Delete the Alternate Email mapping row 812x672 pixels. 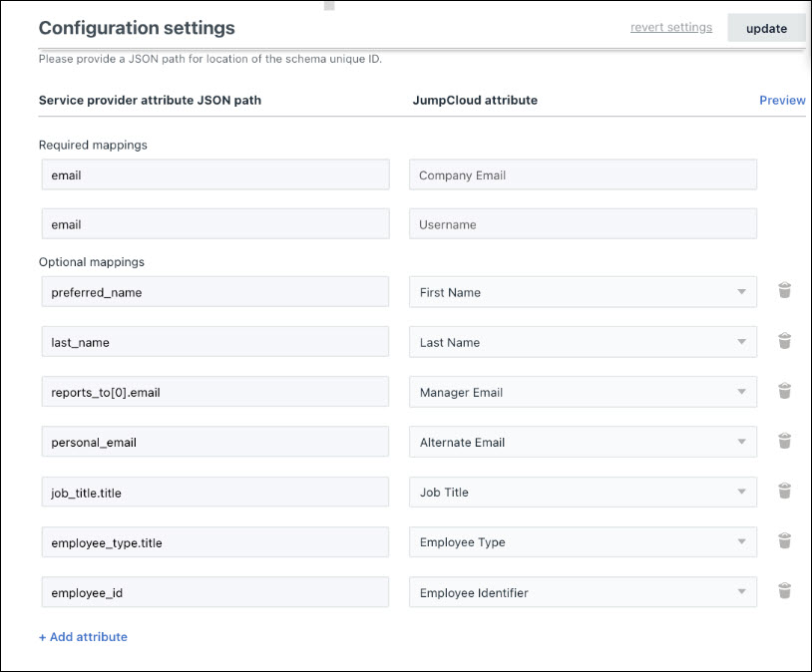click(784, 441)
